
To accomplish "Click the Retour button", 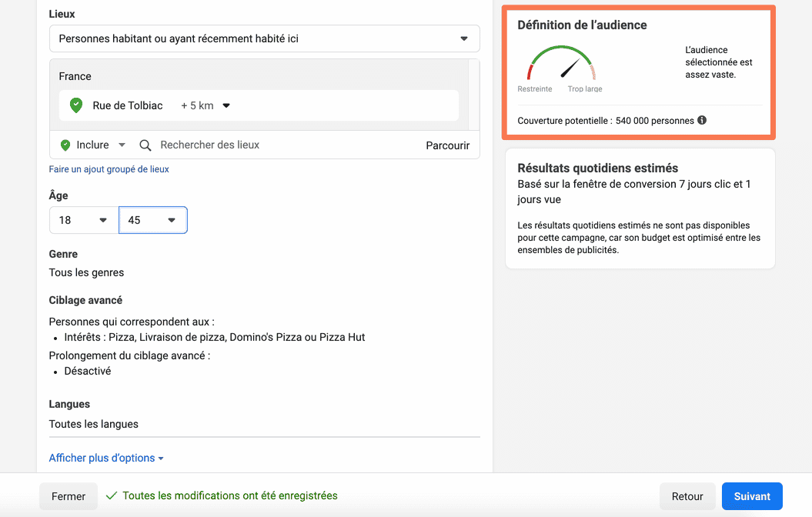I will pyautogui.click(x=687, y=496).
